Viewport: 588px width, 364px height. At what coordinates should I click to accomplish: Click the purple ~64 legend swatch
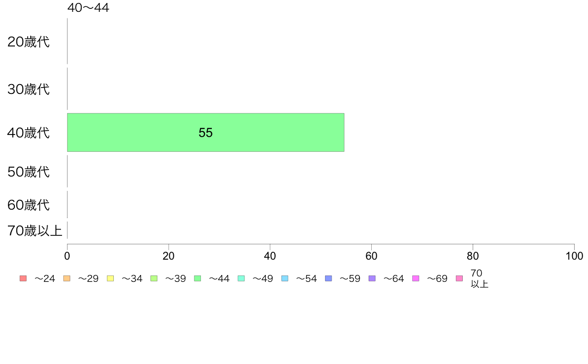[x=372, y=278]
